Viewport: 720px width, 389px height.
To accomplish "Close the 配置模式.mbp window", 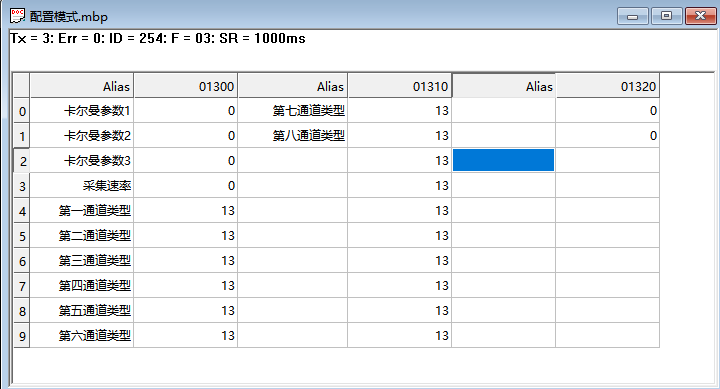I will click(700, 16).
